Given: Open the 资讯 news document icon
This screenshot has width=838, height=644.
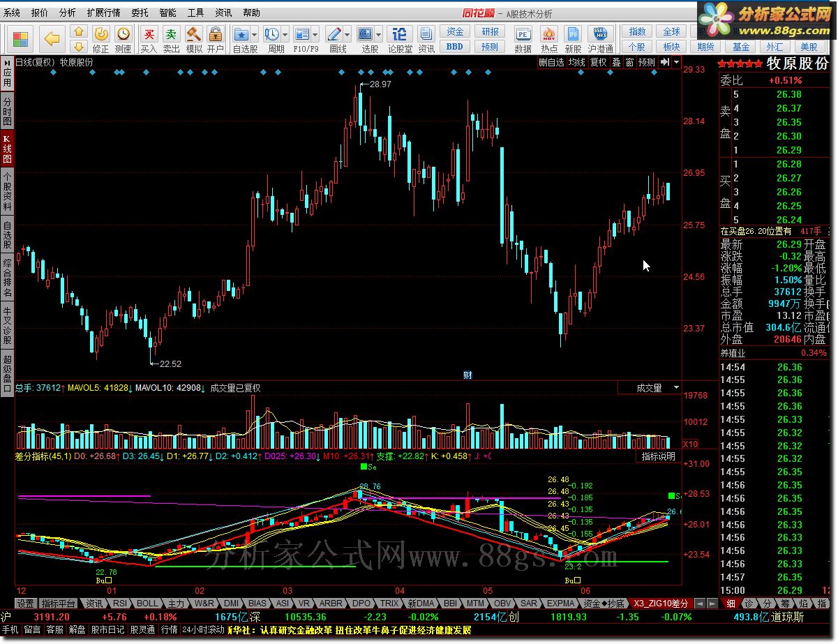Looking at the screenshot, I should coord(426,33).
